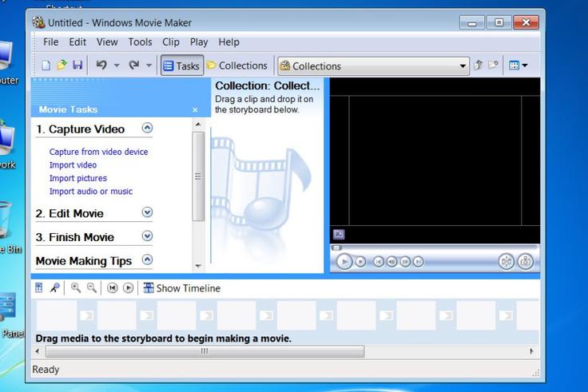
Task: Click the Movie Maker title bar icon
Action: (38, 22)
